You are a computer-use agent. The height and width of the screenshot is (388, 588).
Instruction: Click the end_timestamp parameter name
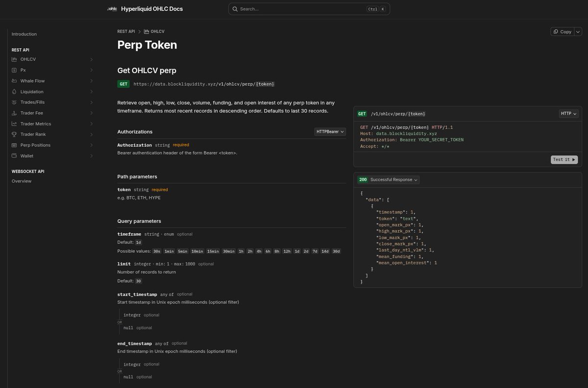[x=135, y=343]
